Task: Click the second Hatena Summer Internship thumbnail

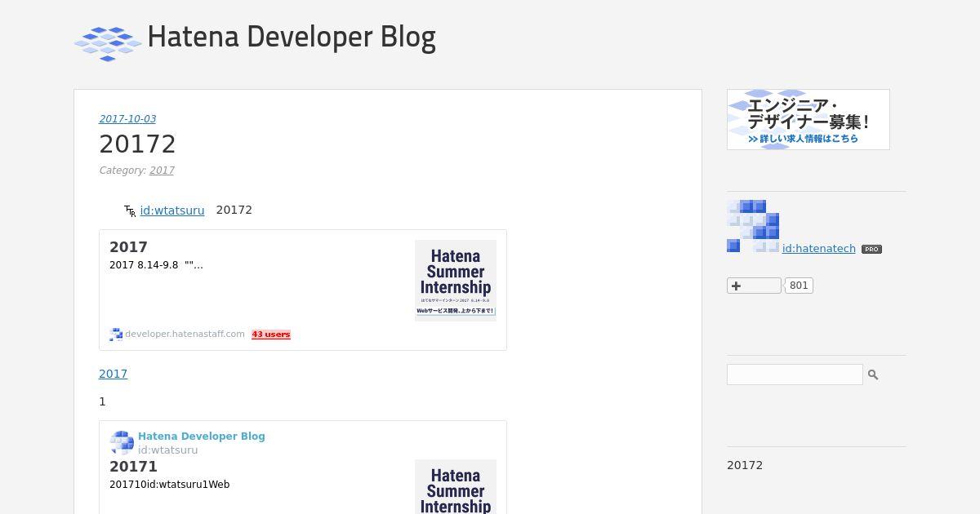Action: [456, 487]
